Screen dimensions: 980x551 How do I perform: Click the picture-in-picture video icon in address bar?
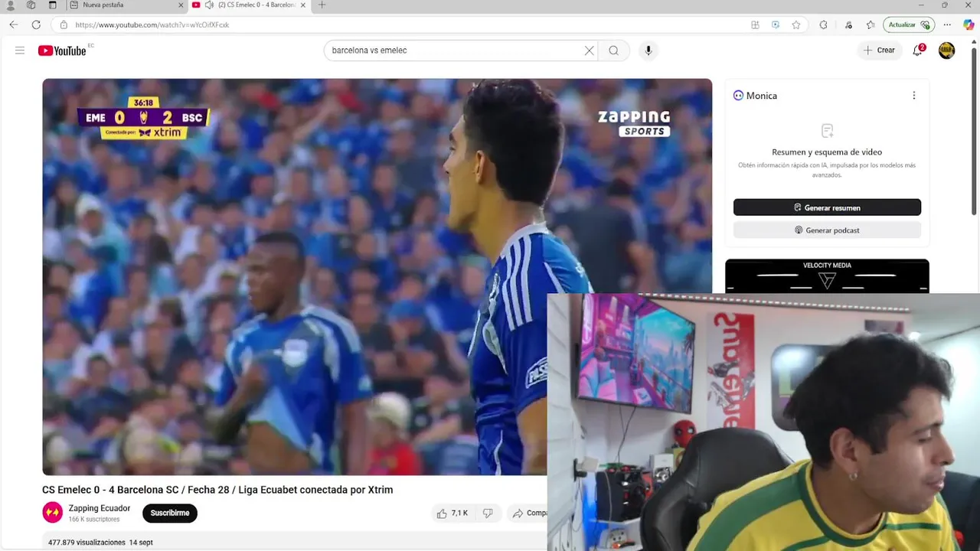tap(776, 24)
